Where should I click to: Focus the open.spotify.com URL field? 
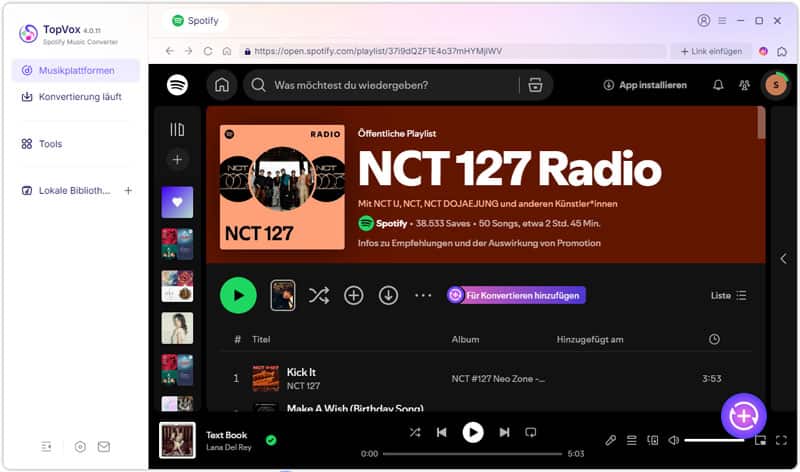pos(453,51)
